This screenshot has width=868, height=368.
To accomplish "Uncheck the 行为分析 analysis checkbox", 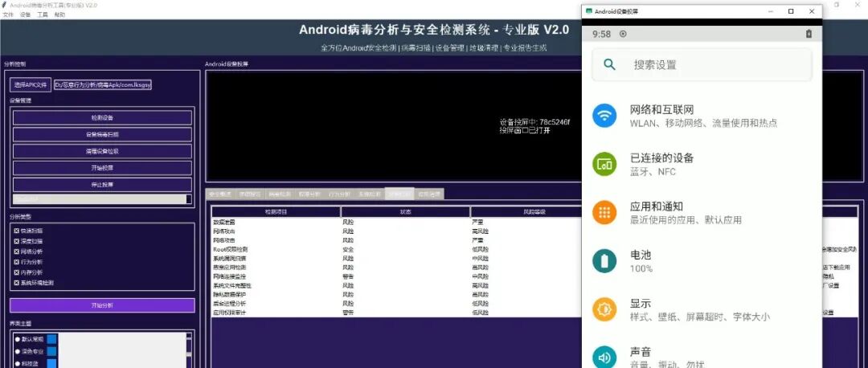I will pyautogui.click(x=17, y=262).
